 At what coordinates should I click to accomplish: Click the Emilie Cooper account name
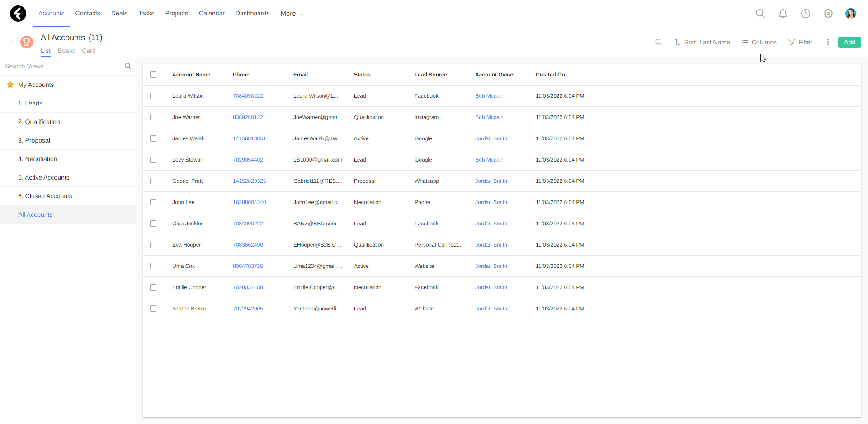(x=189, y=287)
